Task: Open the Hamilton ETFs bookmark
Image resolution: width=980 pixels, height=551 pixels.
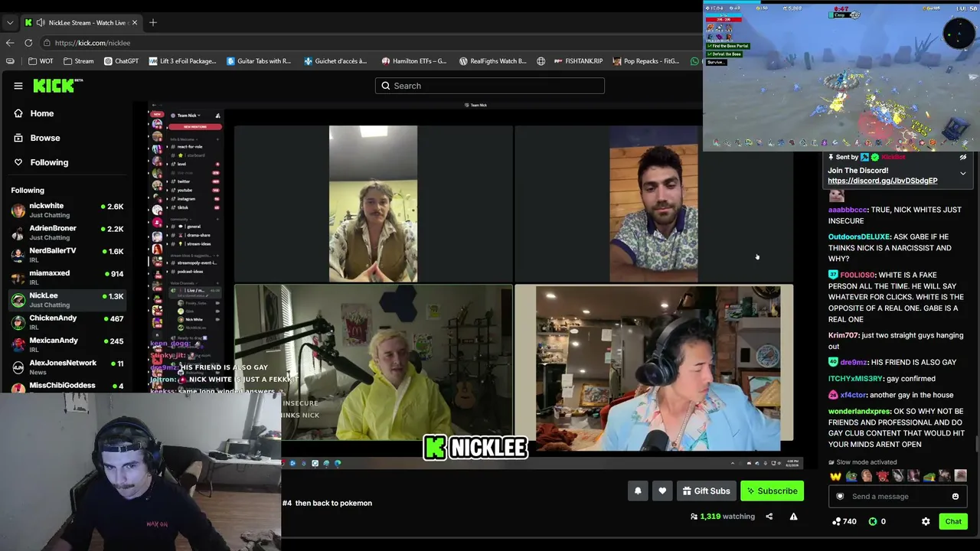Action: tap(413, 61)
